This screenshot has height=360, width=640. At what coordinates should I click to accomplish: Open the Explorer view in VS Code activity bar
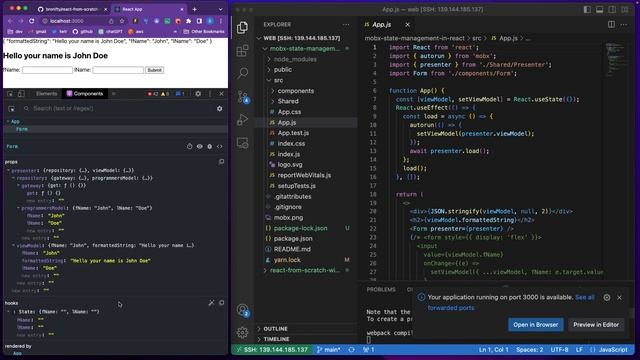click(242, 27)
